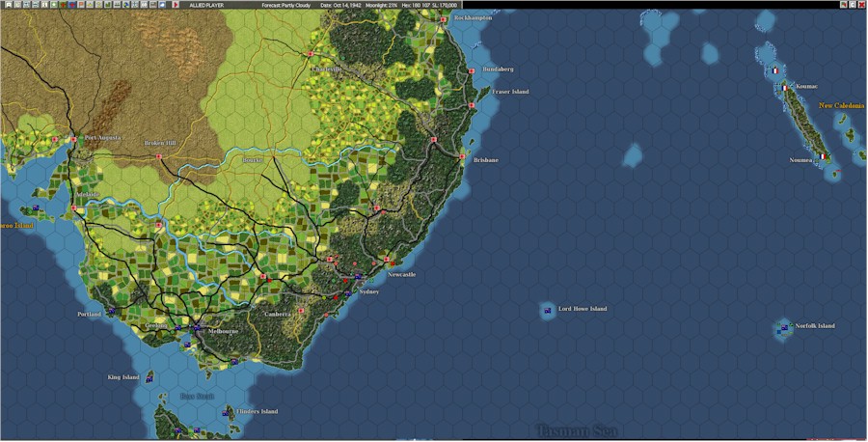
Task: Click the Norfolk Island label
Action: (815, 326)
